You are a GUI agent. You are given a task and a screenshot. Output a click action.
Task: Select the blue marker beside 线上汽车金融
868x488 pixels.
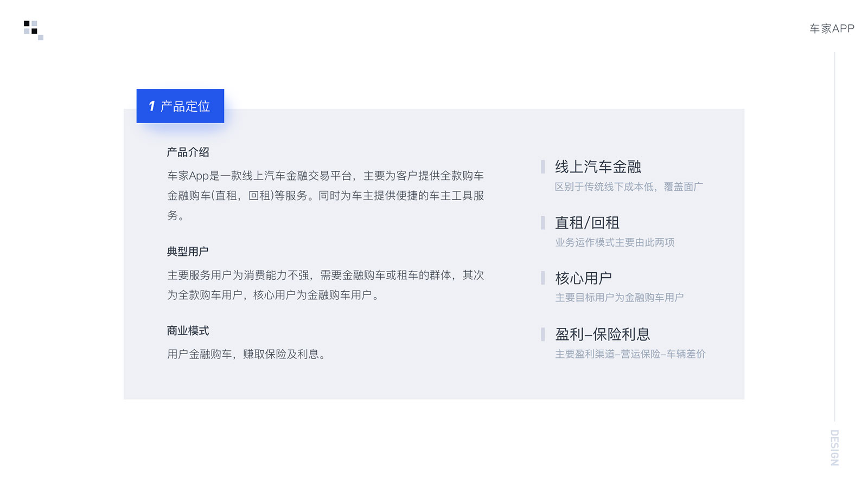pos(543,168)
